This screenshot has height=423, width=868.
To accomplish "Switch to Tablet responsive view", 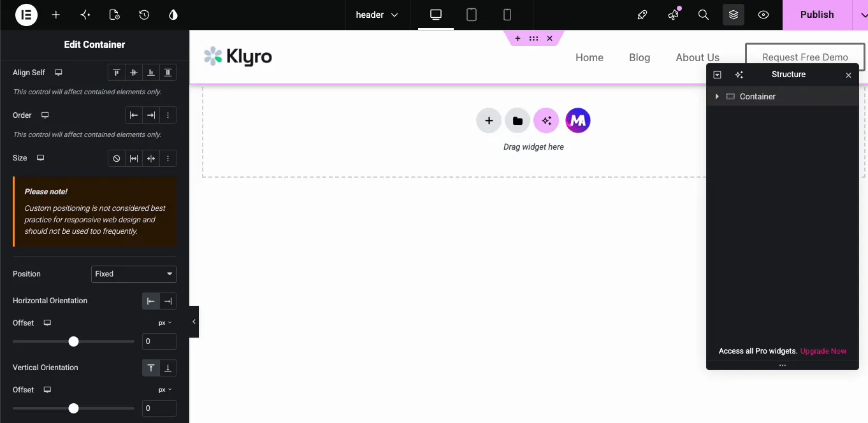I will [472, 15].
